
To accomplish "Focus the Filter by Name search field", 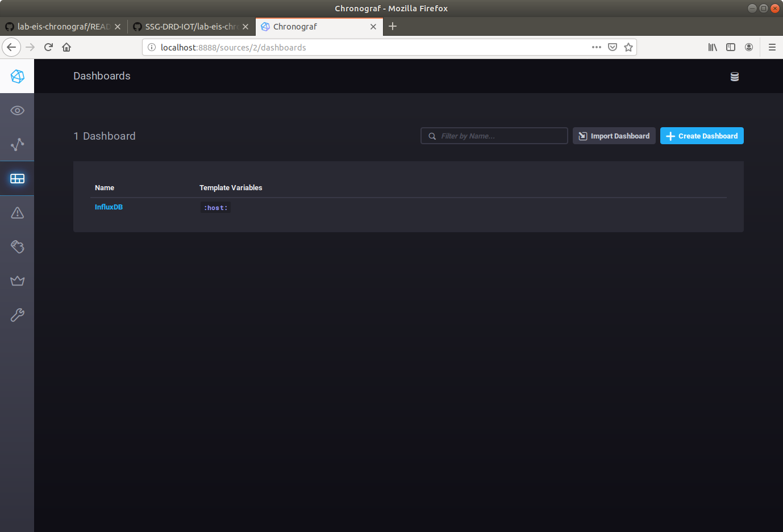I will pyautogui.click(x=494, y=136).
